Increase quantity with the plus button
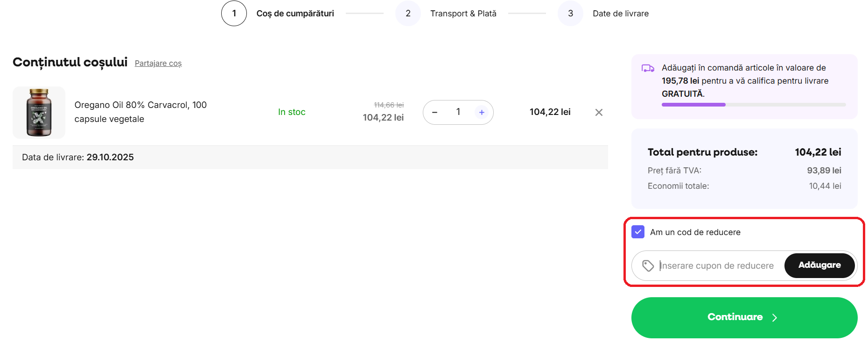868x343 pixels. [x=482, y=112]
